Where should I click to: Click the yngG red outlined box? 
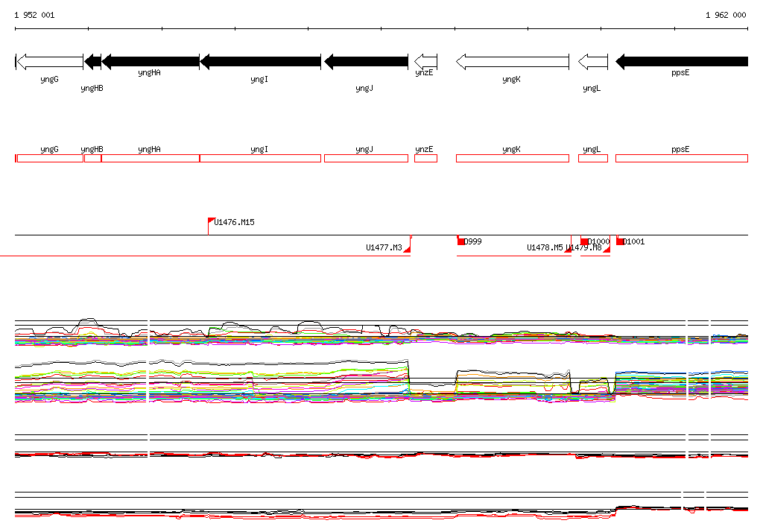tap(50, 158)
